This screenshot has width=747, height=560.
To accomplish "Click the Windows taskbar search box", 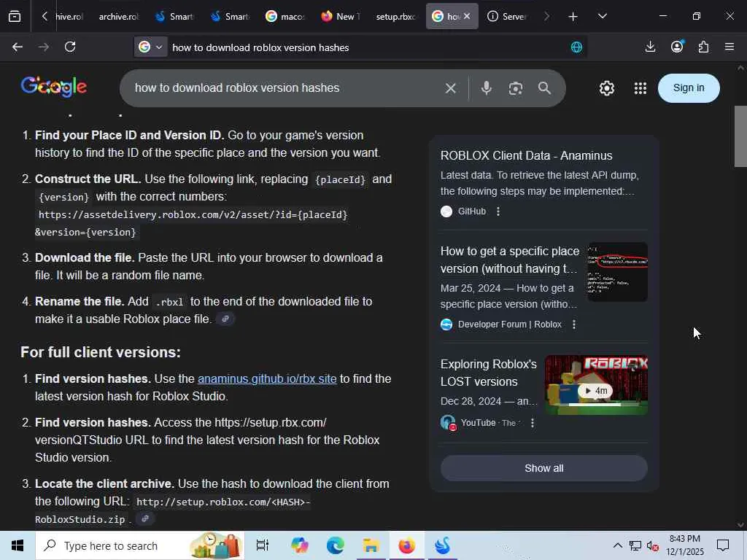I will [x=139, y=545].
